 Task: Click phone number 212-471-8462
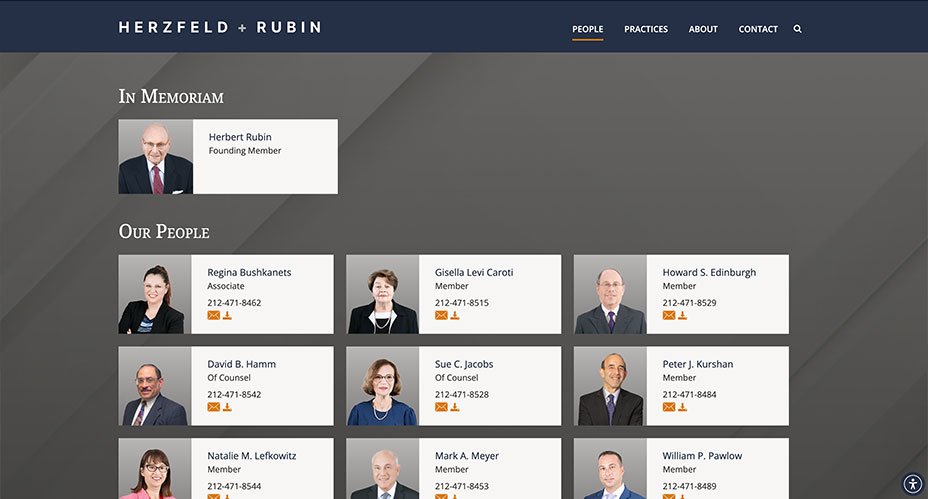[234, 302]
